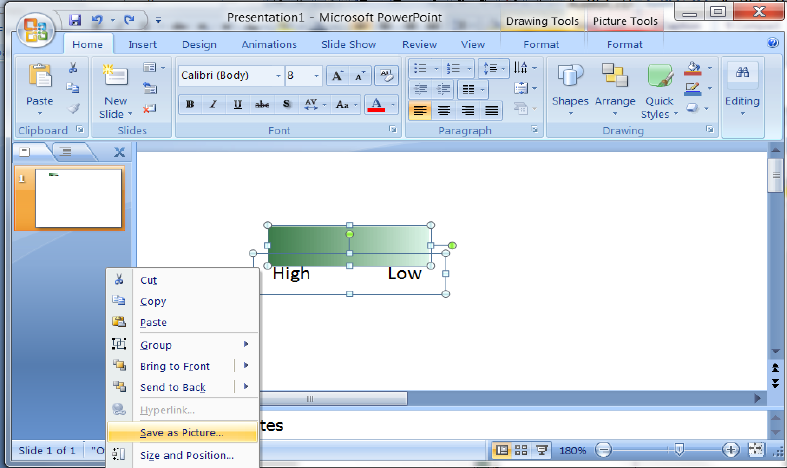Choose Save as Picture from context menu
787x468 pixels.
pyautogui.click(x=182, y=432)
